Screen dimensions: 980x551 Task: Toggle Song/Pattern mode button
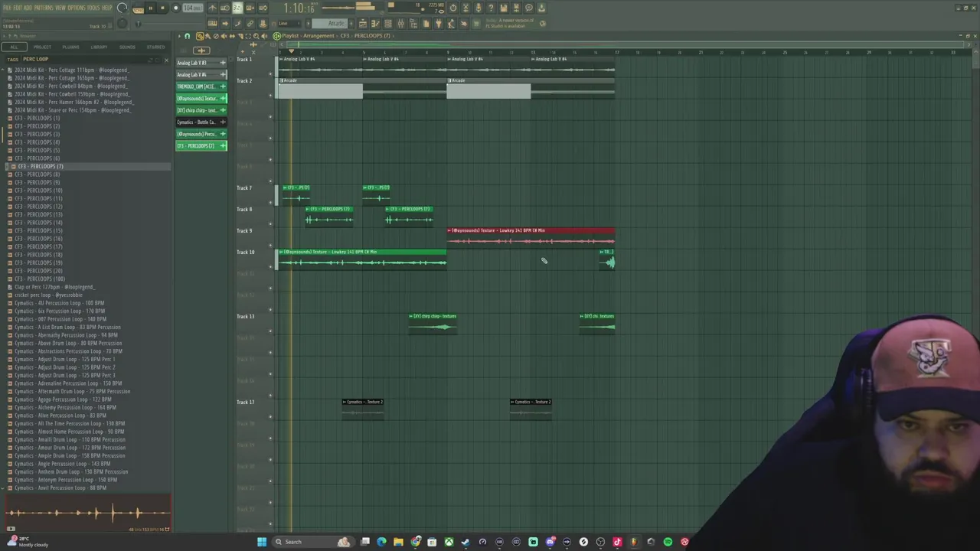pos(138,8)
